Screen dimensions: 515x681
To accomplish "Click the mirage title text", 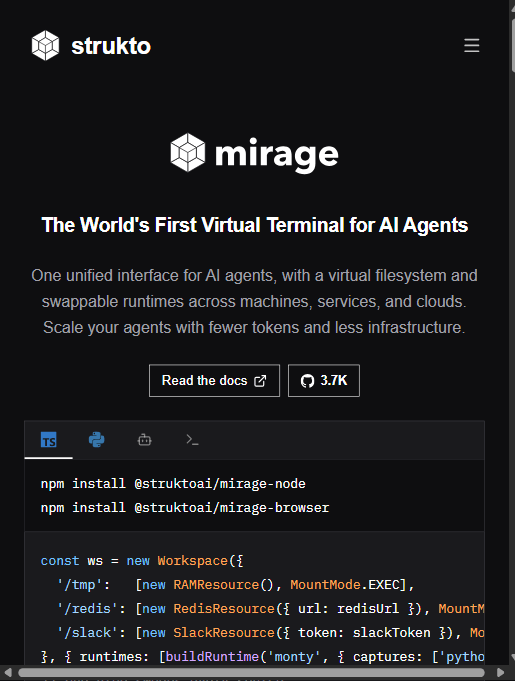I will (x=277, y=155).
